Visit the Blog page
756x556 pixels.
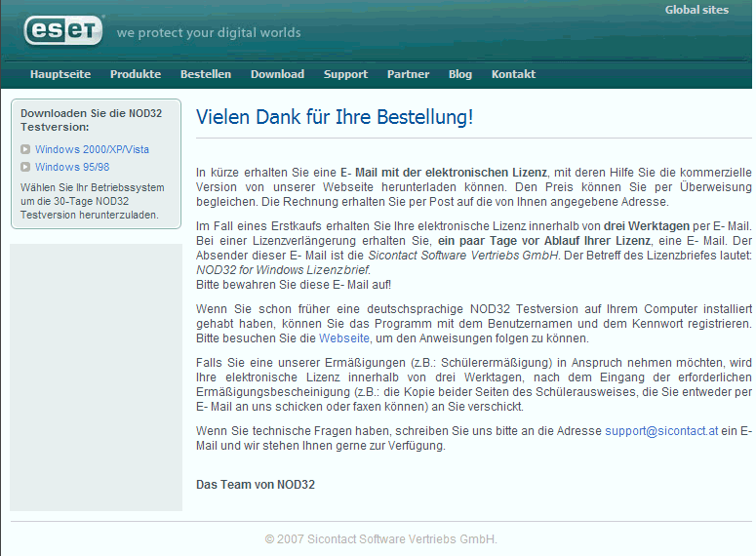[460, 74]
